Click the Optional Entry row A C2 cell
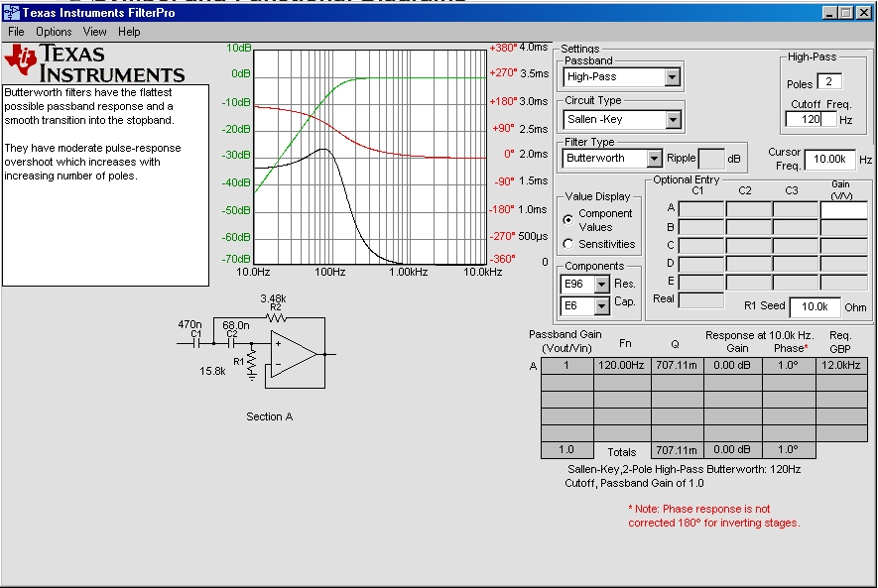Viewport: 878px width, 588px height. click(x=749, y=210)
